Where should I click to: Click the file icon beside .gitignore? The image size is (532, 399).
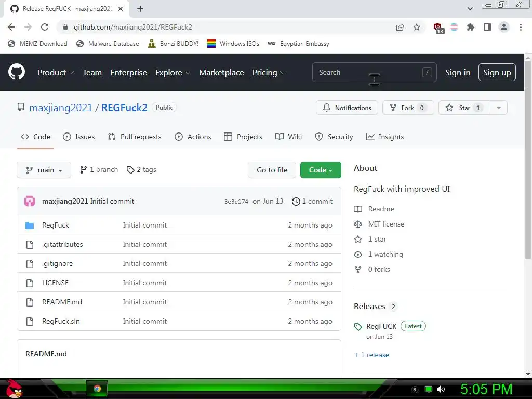[x=30, y=263]
